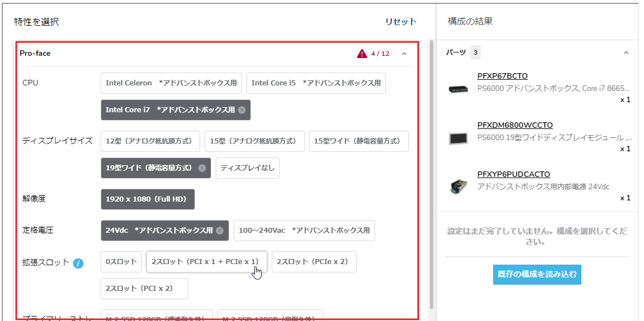Click PS6000 19型ワイドディスプレイモジュール description

pyautogui.click(x=553, y=137)
